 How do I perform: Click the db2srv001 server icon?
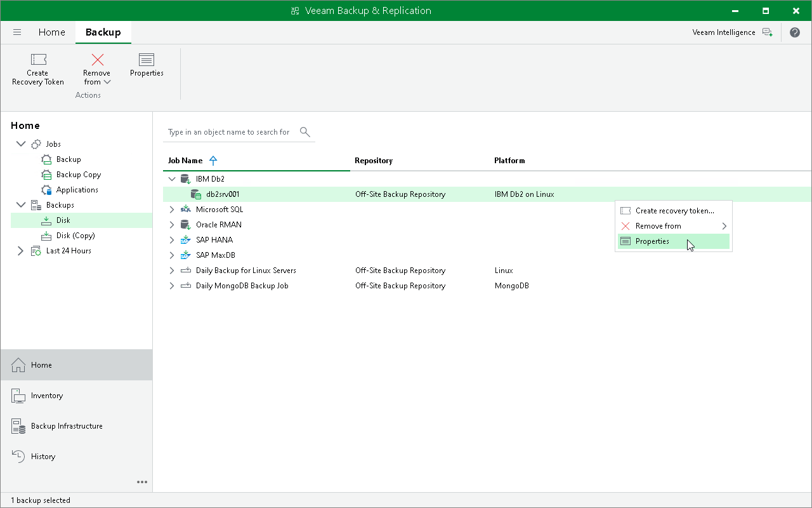pyautogui.click(x=196, y=194)
